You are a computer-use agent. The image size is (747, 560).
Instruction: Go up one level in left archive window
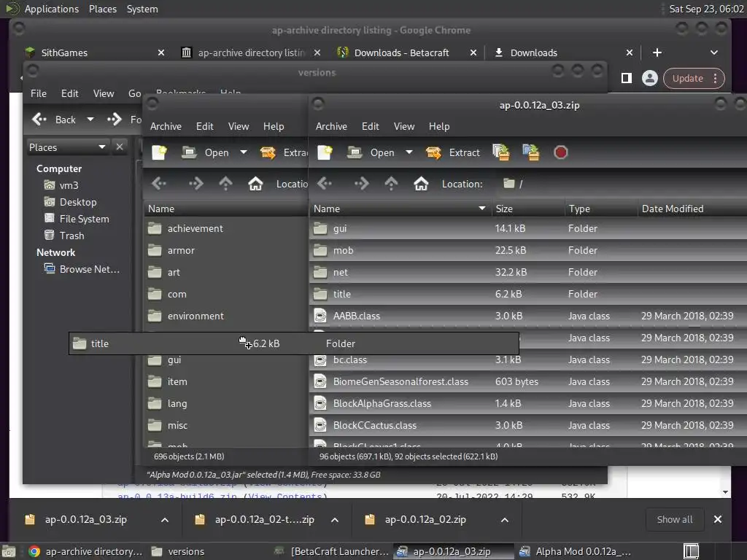coord(225,183)
